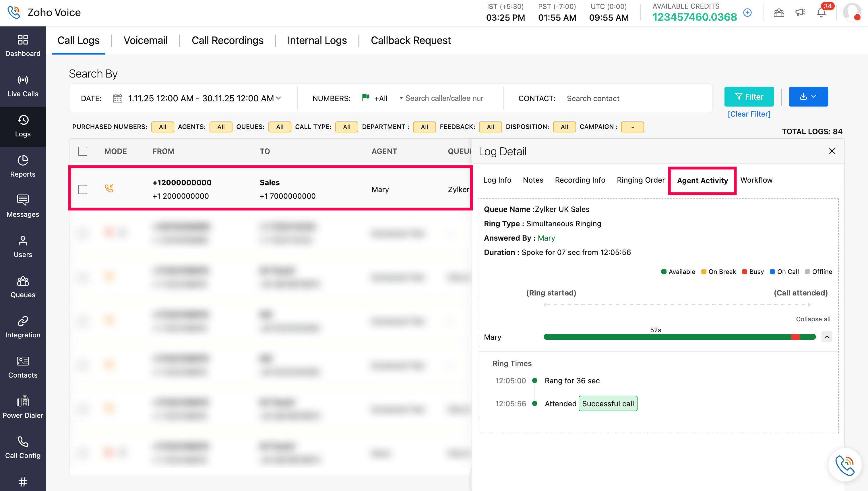Image resolution: width=868 pixels, height=491 pixels.
Task: Open the Reports section icon
Action: click(23, 161)
